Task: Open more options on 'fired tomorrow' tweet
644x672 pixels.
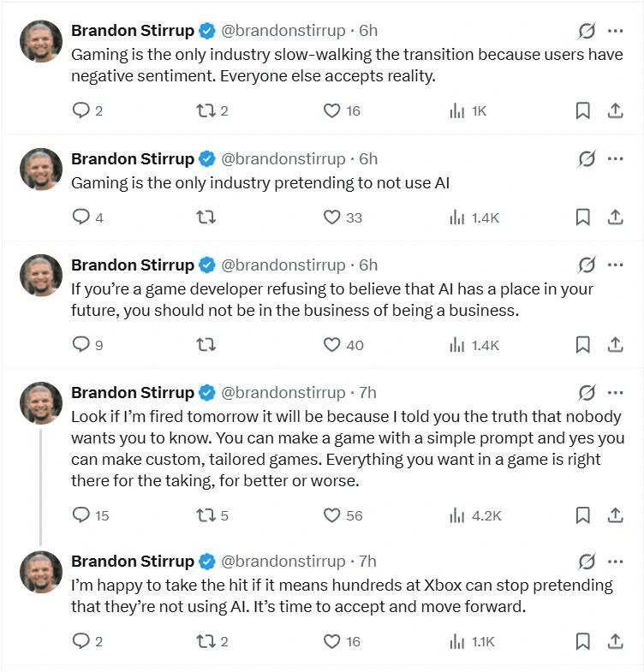Action: [x=615, y=393]
